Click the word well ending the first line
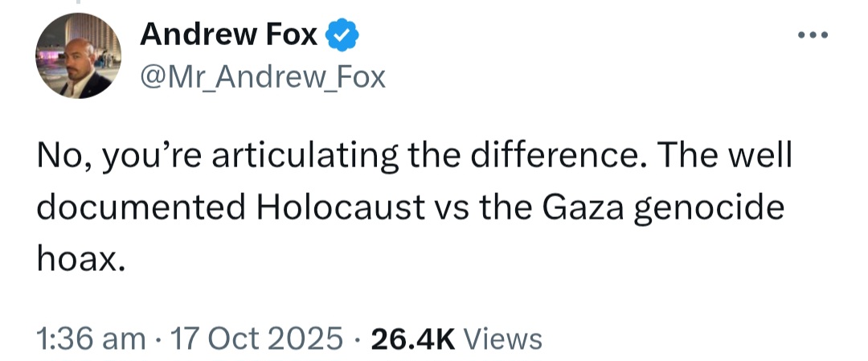The height and width of the screenshot is (361, 868). [759, 156]
